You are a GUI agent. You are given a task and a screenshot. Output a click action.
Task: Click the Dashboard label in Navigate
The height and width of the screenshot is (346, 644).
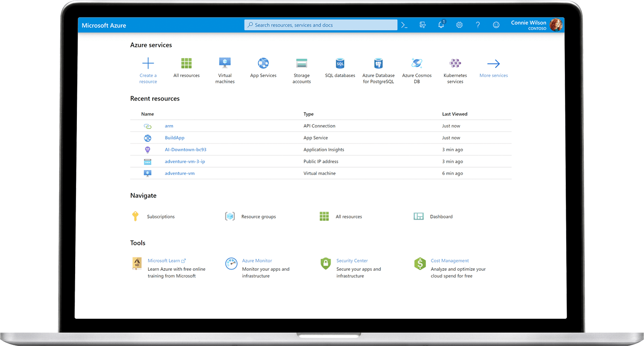(441, 217)
